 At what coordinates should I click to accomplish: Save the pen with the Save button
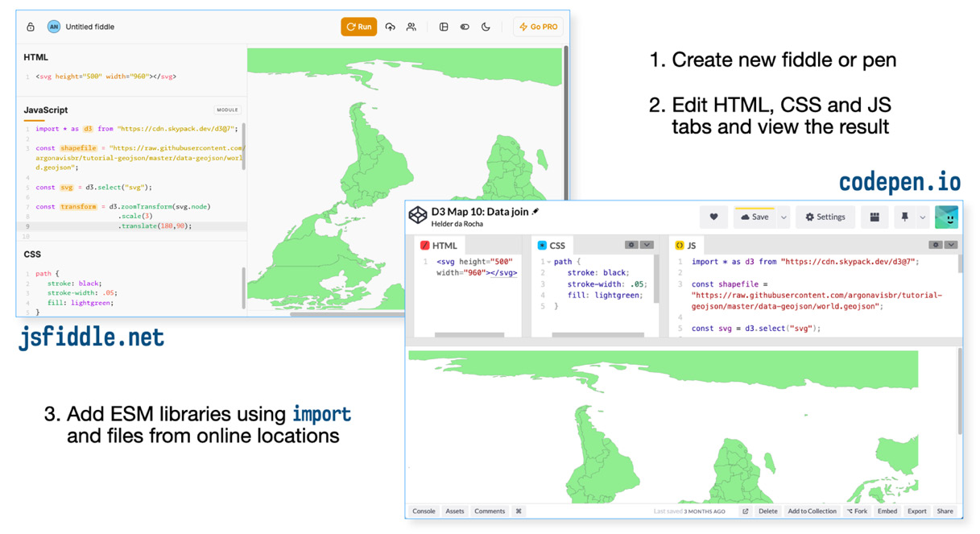(755, 217)
